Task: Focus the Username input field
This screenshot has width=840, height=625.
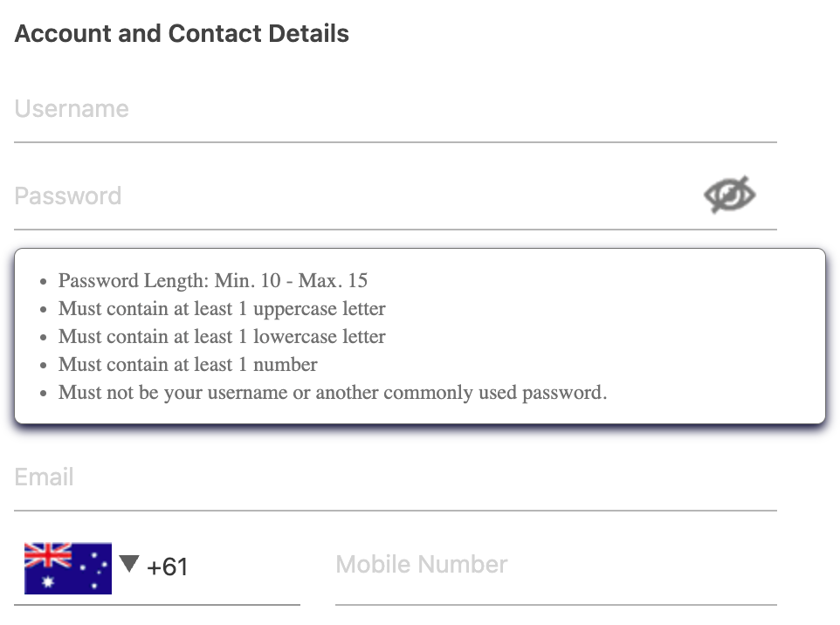Action: (x=396, y=109)
